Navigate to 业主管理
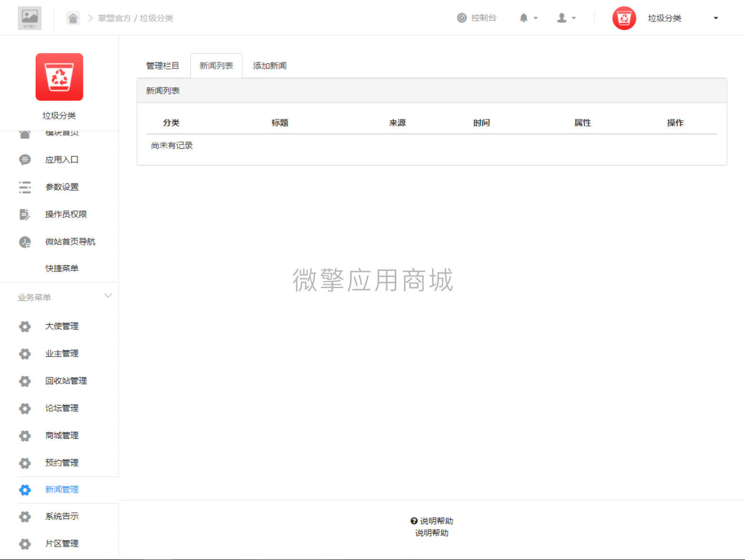745x560 pixels. click(x=62, y=354)
